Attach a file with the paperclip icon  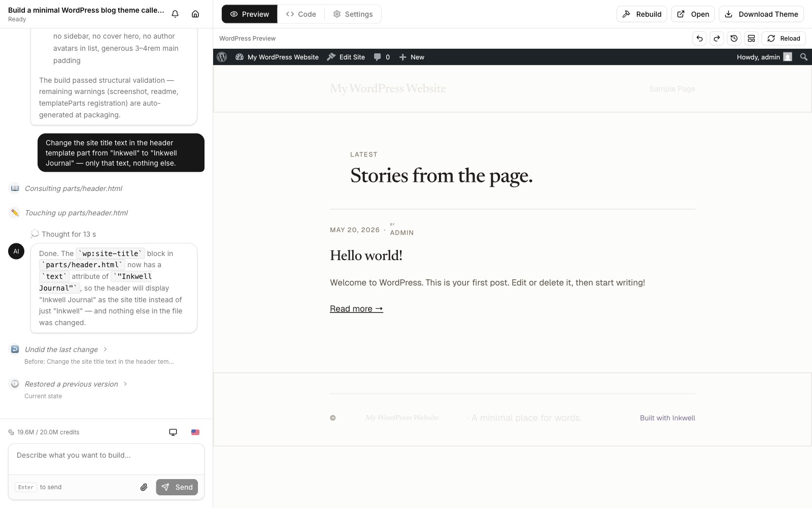click(144, 487)
